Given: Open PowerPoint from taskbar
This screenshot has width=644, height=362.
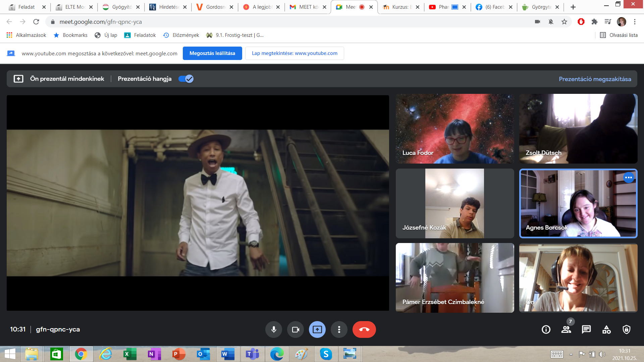Looking at the screenshot, I should point(178,354).
